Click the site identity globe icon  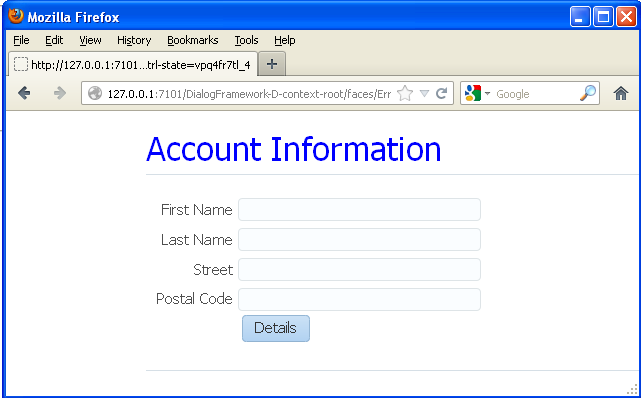[95, 93]
